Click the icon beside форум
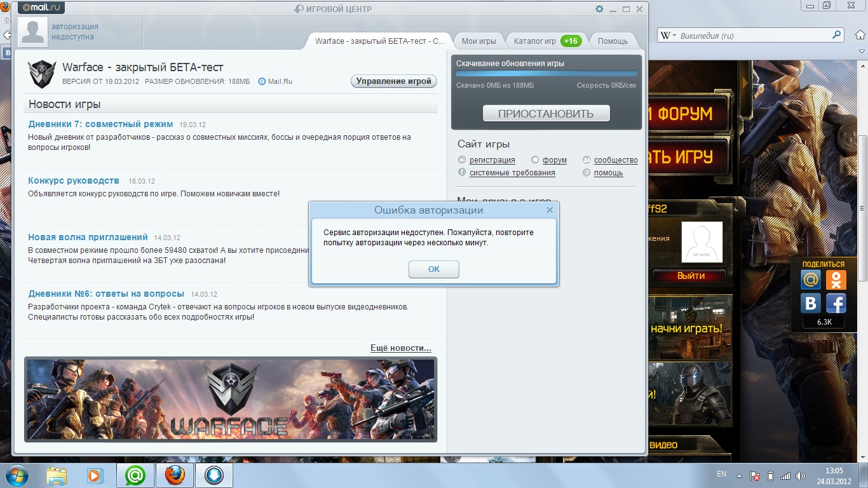Screen dimensions: 868x488 click(x=536, y=160)
